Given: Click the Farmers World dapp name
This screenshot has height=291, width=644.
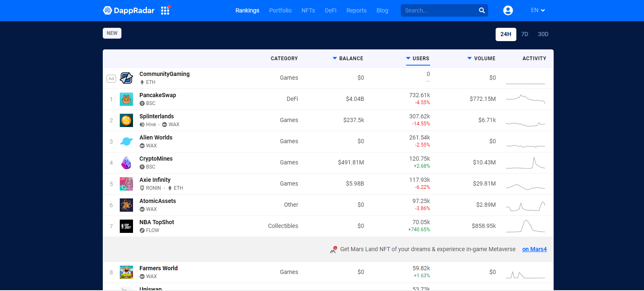Looking at the screenshot, I should tap(158, 268).
